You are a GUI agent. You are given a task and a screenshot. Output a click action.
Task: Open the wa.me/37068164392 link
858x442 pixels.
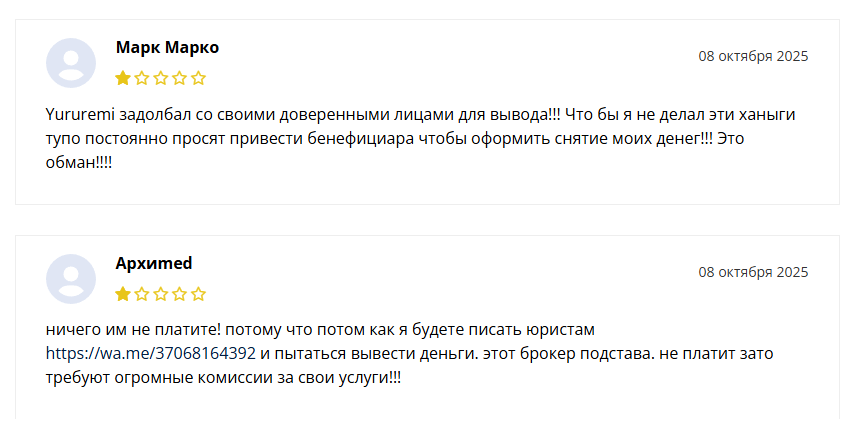[151, 354]
